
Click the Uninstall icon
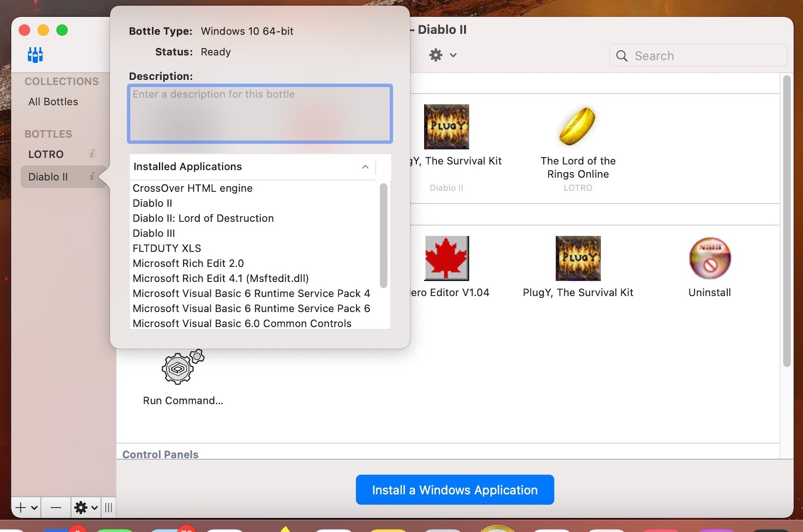click(710, 258)
